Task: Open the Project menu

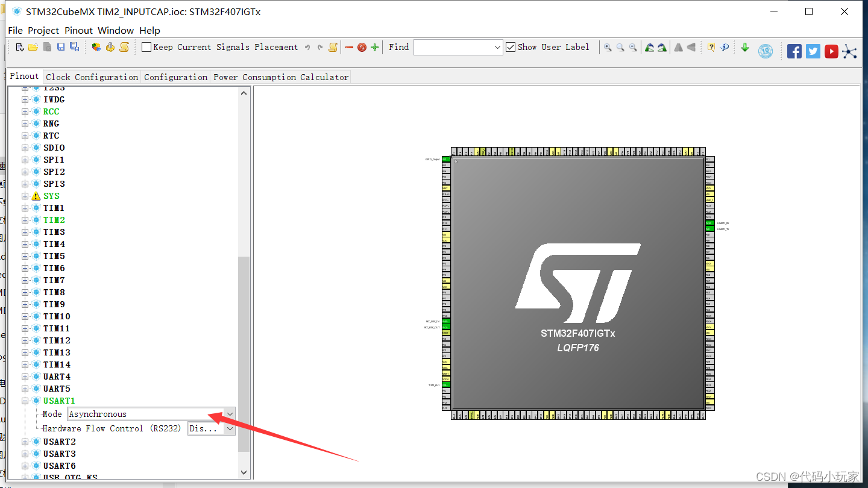Action: (x=43, y=30)
